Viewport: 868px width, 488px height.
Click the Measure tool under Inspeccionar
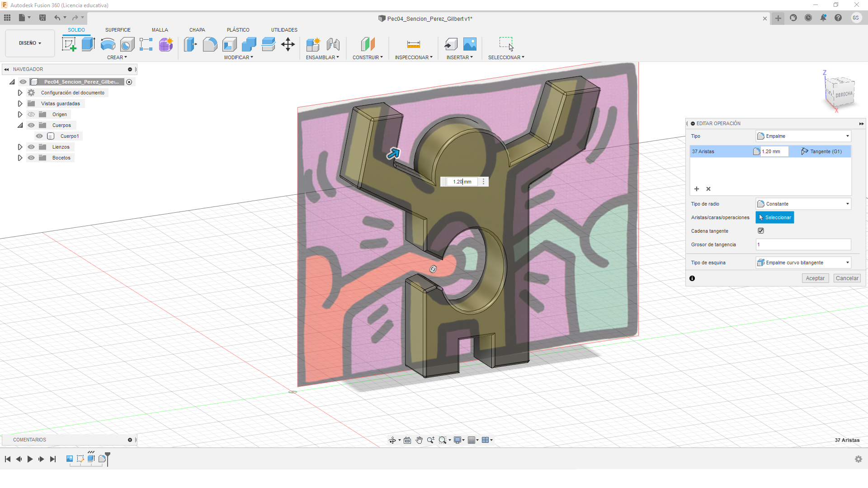coord(413,44)
